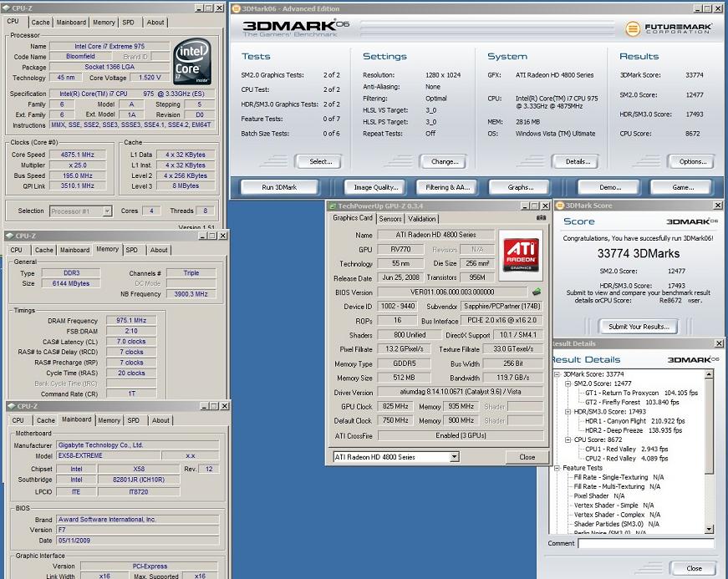This screenshot has height=579, width=728.
Task: Open the Validation tab in GPU-Z
Action: (x=421, y=219)
